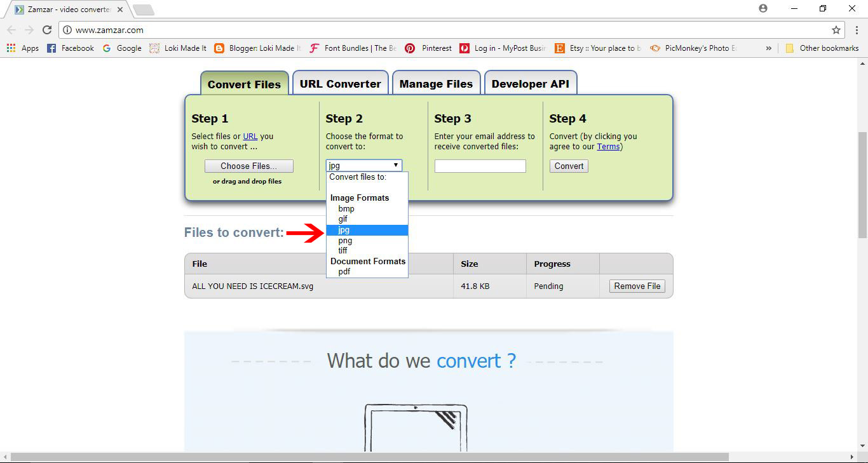Toggle the jpg format dropdown box
Image resolution: width=868 pixels, height=463 pixels.
(x=364, y=165)
